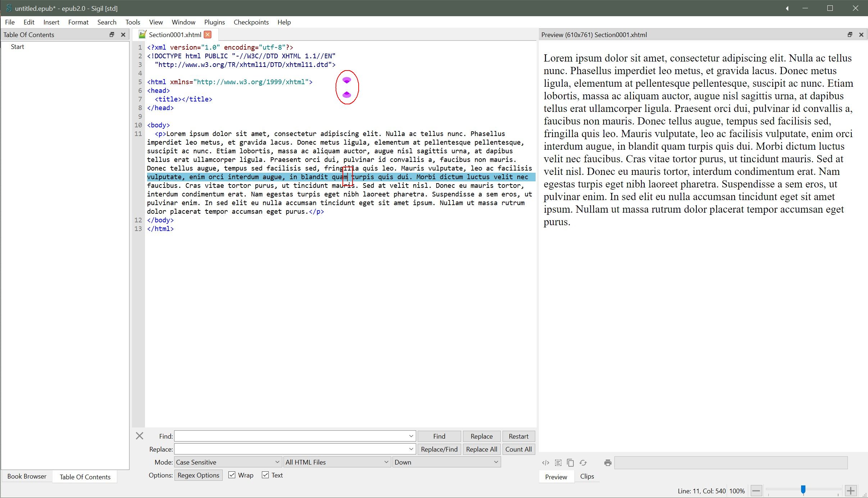Viewport: 868px width, 498px height.
Task: Click the Sigil application logo icon
Action: (x=9, y=8)
